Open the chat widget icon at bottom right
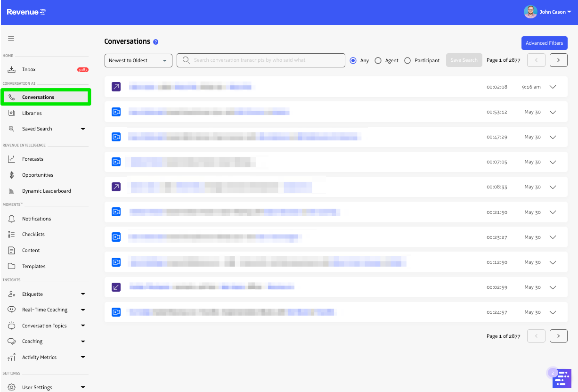Viewport: 578px width, 392px height. pos(562,378)
